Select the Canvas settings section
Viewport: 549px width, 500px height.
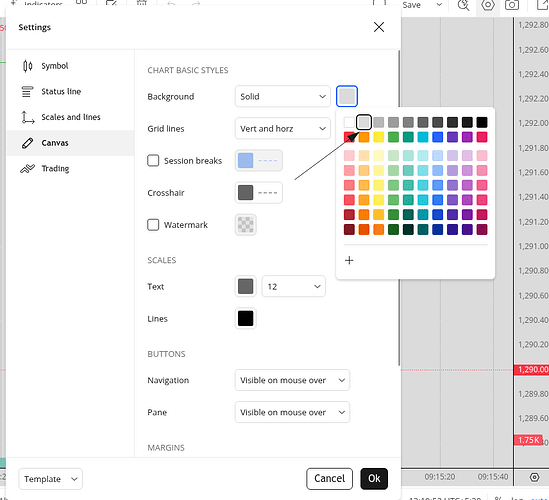pyautogui.click(x=70, y=143)
